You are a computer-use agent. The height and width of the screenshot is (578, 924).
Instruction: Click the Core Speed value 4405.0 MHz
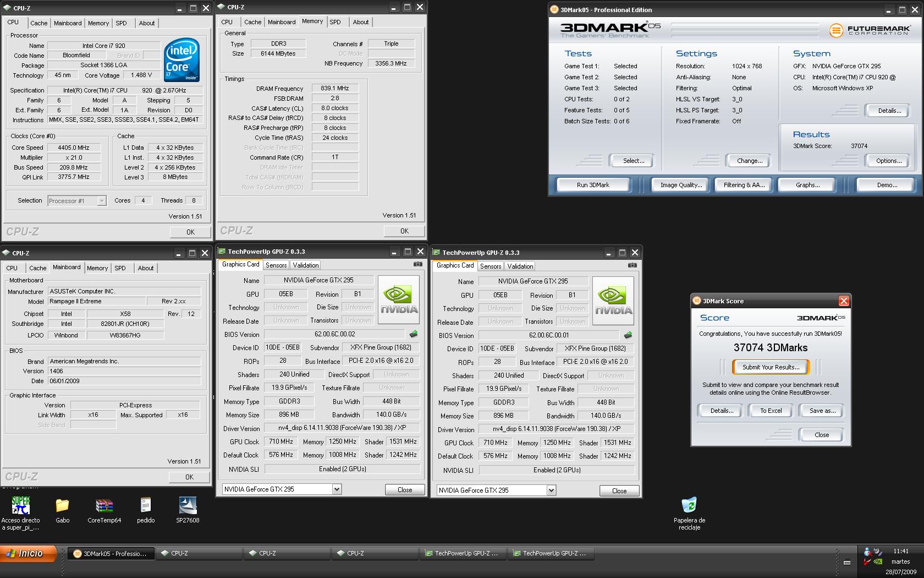(x=74, y=148)
